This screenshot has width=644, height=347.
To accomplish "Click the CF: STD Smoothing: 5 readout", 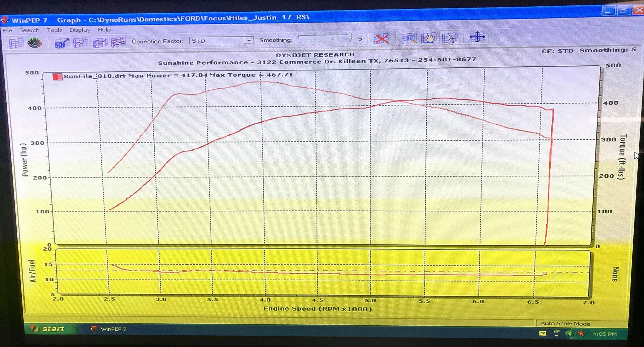I will 588,50.
